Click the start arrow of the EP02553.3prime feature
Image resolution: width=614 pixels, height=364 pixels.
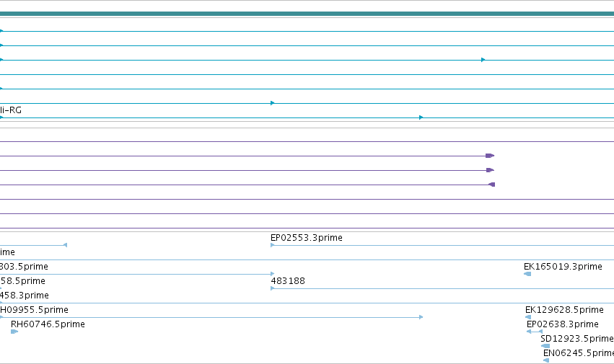pyautogui.click(x=273, y=245)
